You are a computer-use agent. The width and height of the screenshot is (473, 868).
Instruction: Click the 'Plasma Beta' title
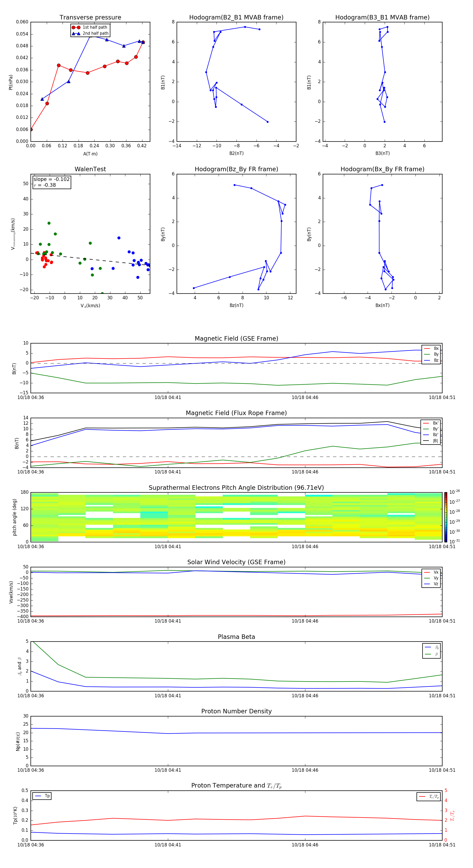click(x=236, y=637)
